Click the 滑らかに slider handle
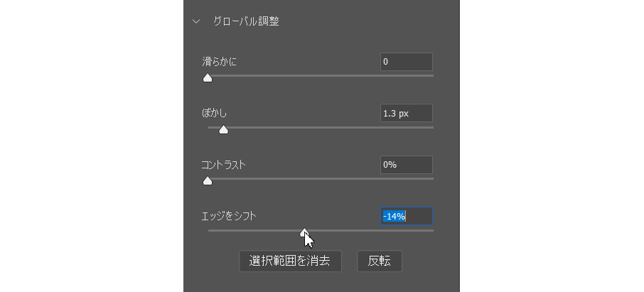 click(x=208, y=77)
